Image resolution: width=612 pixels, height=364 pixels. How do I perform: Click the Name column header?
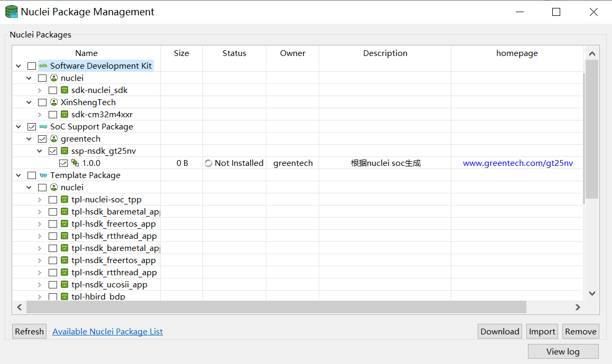tap(86, 53)
